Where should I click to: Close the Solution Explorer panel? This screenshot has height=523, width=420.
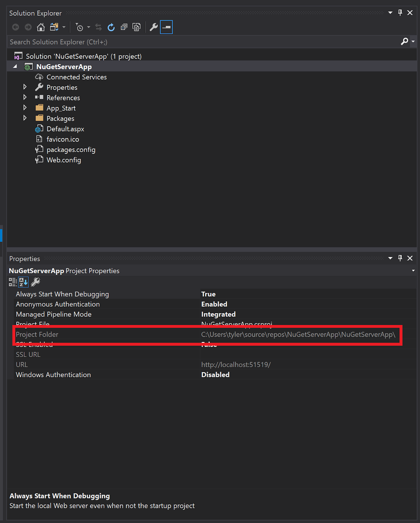click(410, 13)
